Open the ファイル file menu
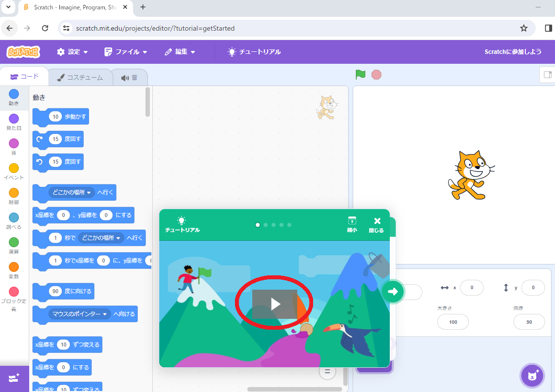This screenshot has height=392, width=555. [x=126, y=52]
